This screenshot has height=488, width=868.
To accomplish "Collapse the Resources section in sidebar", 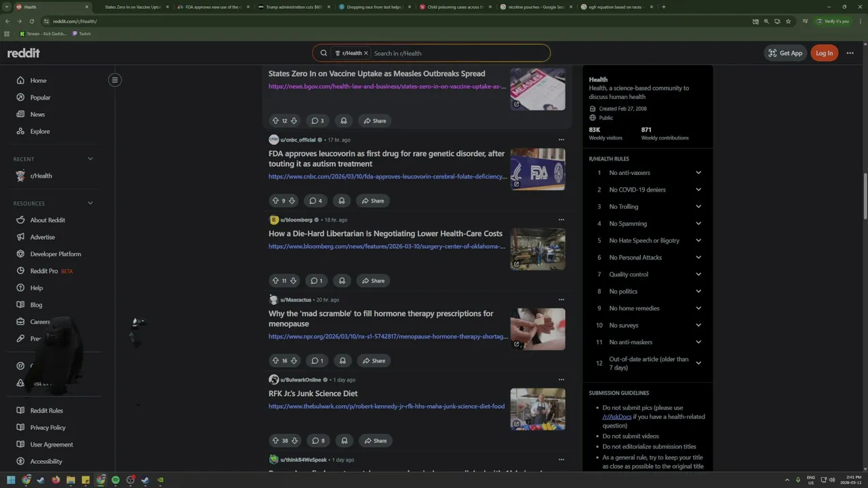I will pos(90,203).
